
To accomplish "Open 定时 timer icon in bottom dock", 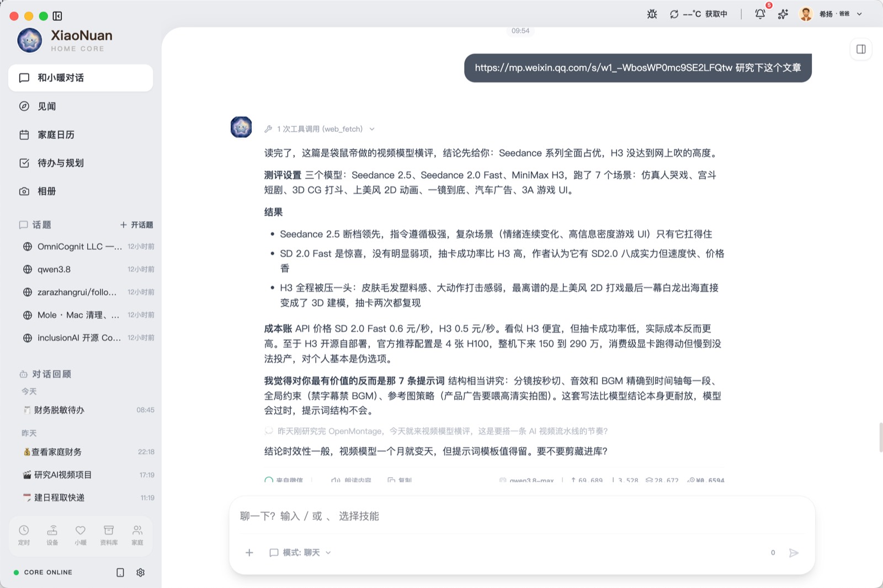I will click(x=24, y=534).
